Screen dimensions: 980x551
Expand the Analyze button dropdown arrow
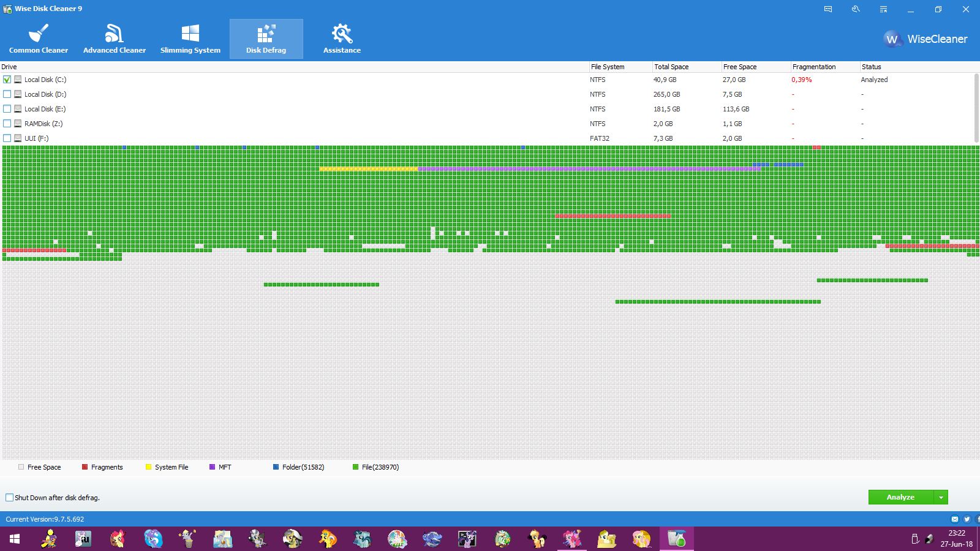[941, 497]
